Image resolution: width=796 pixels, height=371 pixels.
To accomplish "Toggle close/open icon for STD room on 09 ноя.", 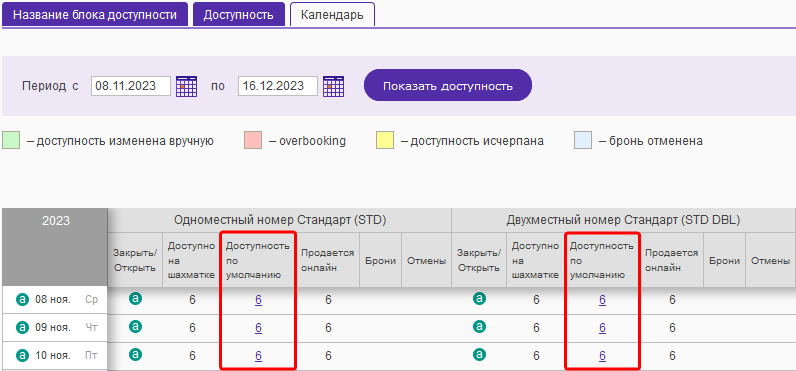I will [x=135, y=326].
